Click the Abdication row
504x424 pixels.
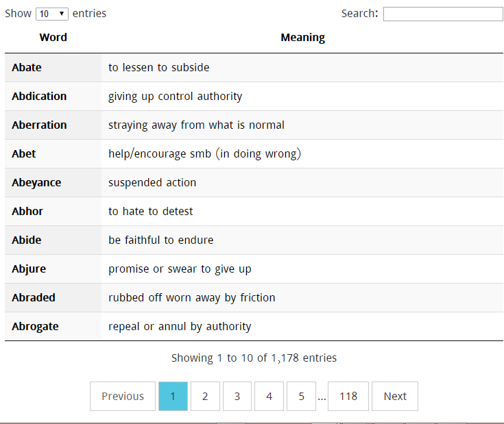pos(39,96)
